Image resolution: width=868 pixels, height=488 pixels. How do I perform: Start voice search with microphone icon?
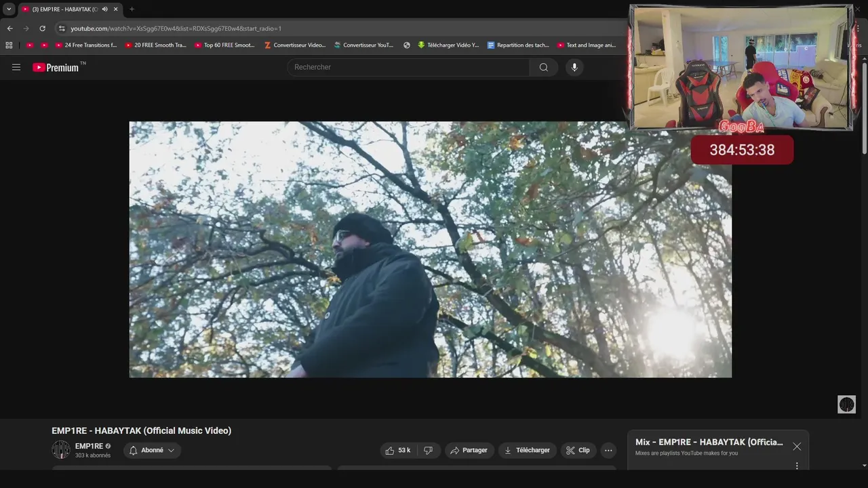[574, 67]
